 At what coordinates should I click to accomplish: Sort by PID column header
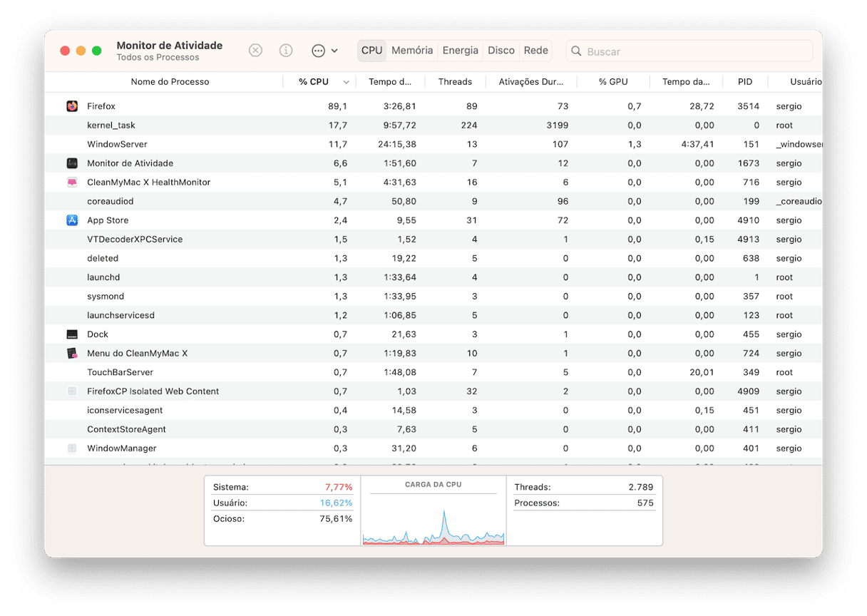click(x=745, y=82)
